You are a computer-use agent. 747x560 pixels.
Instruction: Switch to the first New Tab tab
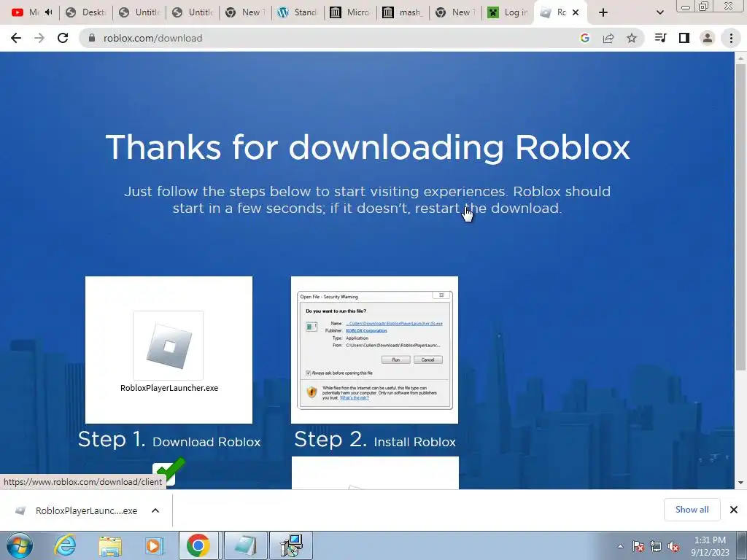pos(245,12)
